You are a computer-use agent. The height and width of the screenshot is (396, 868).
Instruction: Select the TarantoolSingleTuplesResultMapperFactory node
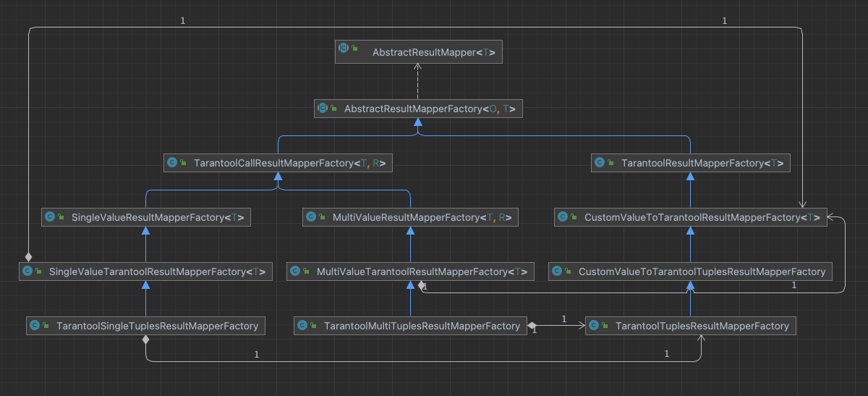146,326
